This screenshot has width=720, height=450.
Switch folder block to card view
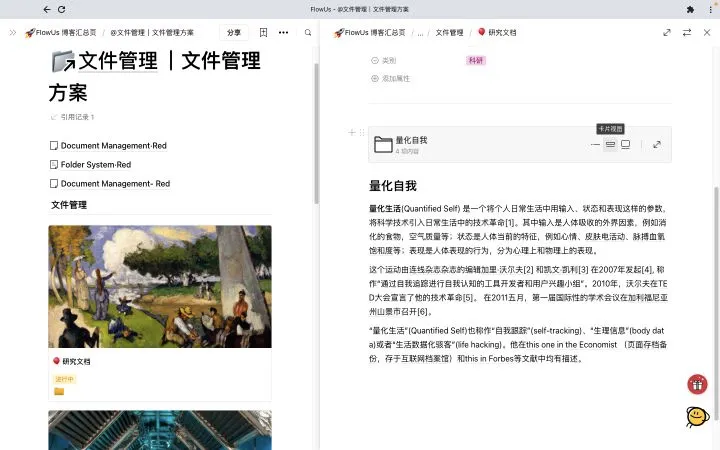click(x=610, y=144)
